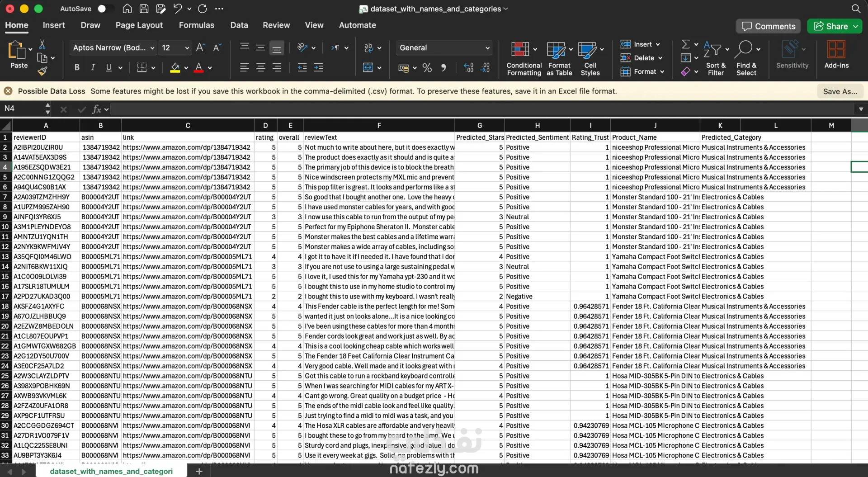Image resolution: width=868 pixels, height=477 pixels.
Task: Click the Share button
Action: [834, 26]
